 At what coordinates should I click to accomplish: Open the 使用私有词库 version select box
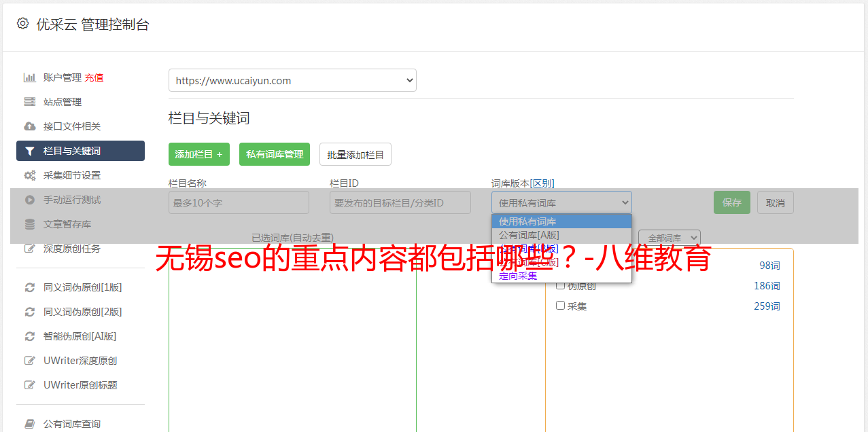561,202
